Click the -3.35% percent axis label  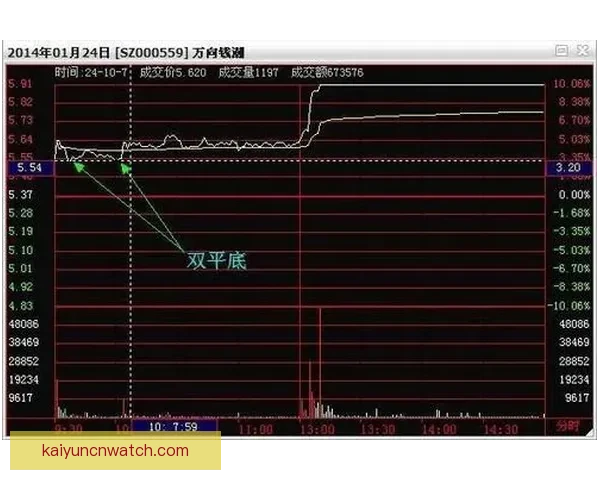coord(571,231)
